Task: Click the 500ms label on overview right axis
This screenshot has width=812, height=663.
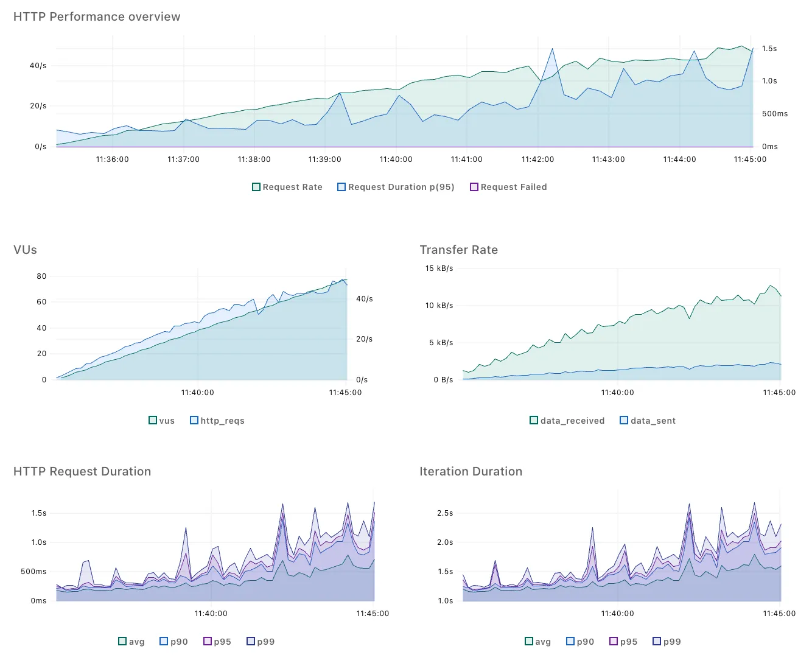Action: click(x=775, y=114)
